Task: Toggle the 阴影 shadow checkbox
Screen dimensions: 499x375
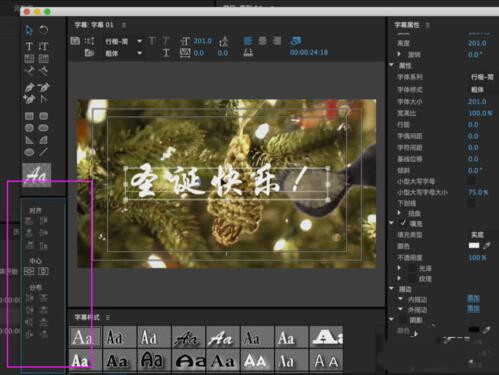Action: pos(403,320)
